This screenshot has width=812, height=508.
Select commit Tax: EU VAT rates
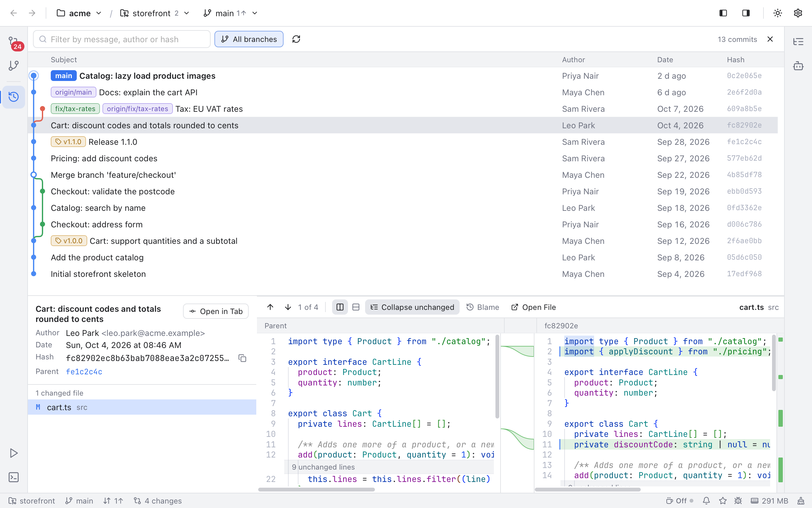pyautogui.click(x=403, y=109)
